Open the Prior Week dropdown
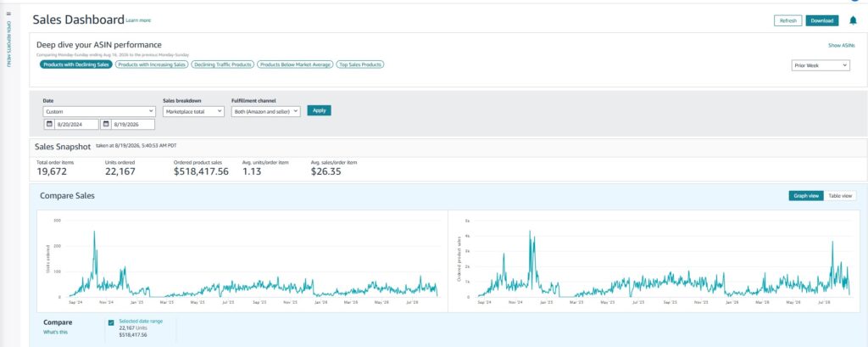The image size is (868, 347). (821, 65)
